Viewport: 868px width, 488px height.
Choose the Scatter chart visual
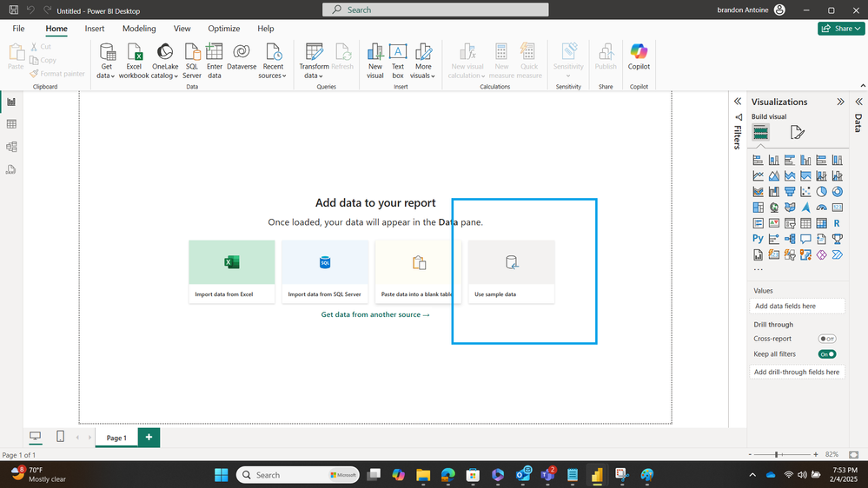click(x=805, y=192)
